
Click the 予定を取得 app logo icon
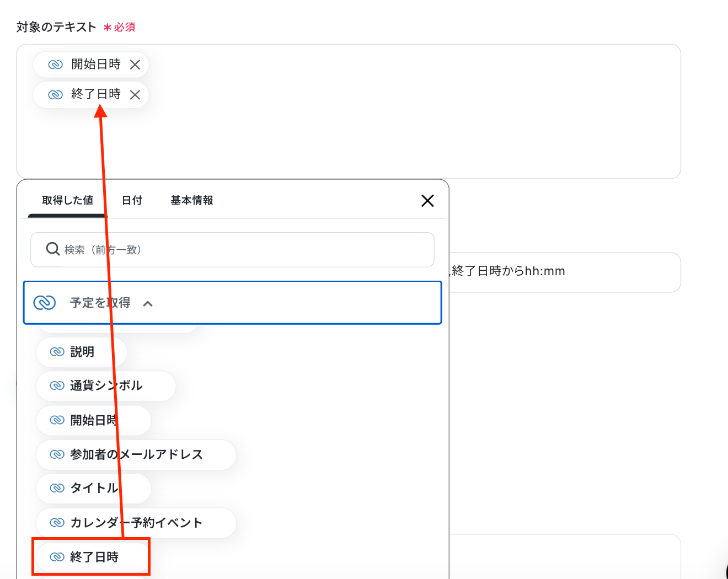[45, 303]
